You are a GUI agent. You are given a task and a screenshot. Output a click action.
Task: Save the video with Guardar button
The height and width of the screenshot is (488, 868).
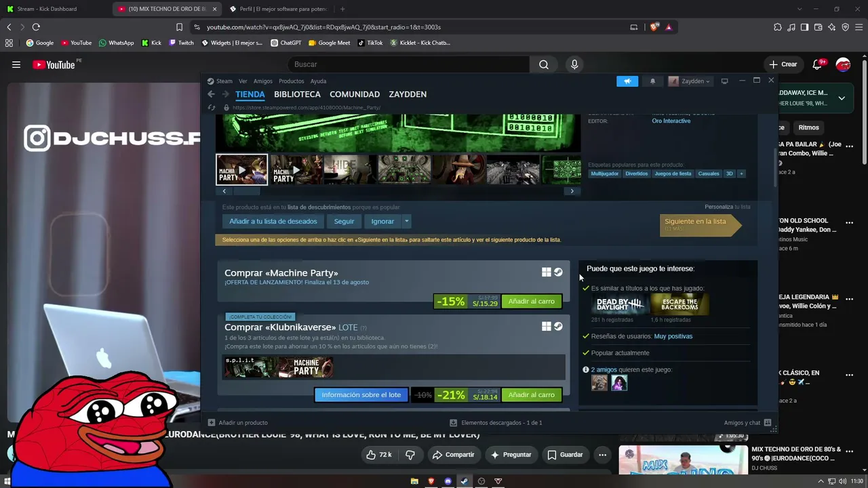(565, 455)
